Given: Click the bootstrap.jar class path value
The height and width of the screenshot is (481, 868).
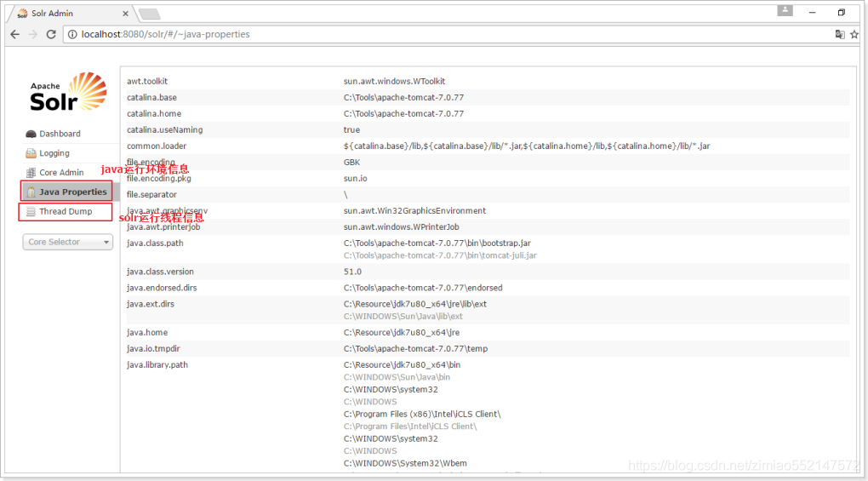Looking at the screenshot, I should 437,243.
